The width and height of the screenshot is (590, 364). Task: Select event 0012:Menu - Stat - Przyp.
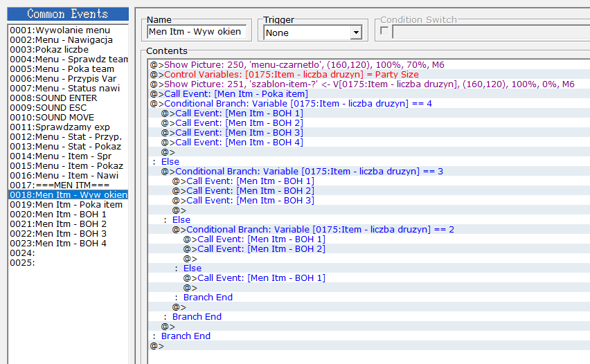tap(68, 137)
